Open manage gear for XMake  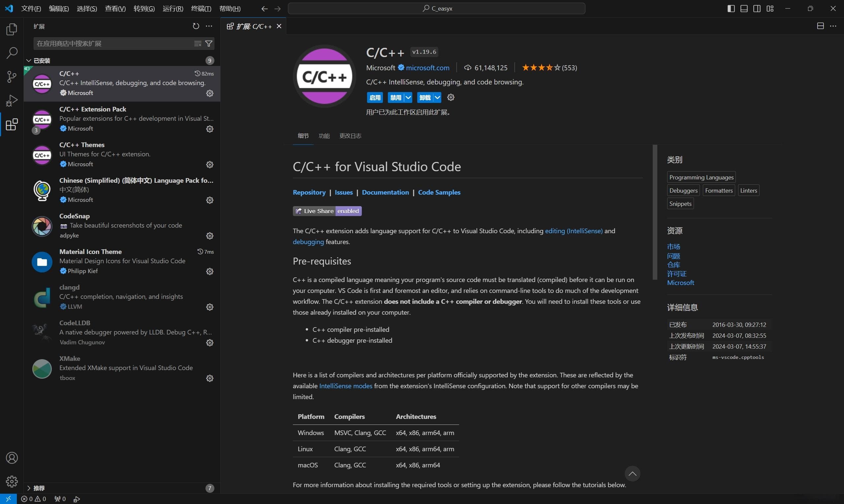coord(210,378)
